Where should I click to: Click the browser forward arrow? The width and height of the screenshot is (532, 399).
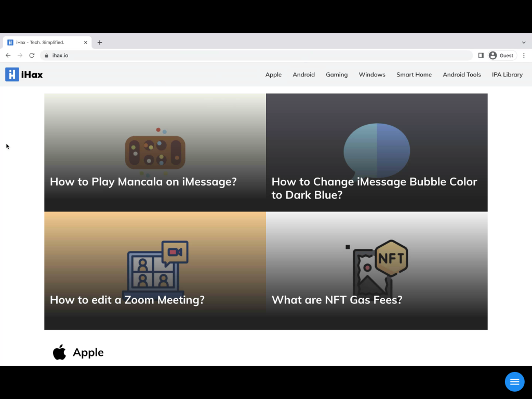click(x=20, y=55)
